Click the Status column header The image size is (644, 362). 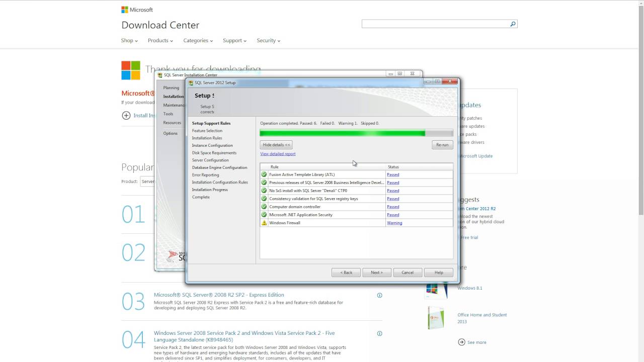[x=419, y=167]
